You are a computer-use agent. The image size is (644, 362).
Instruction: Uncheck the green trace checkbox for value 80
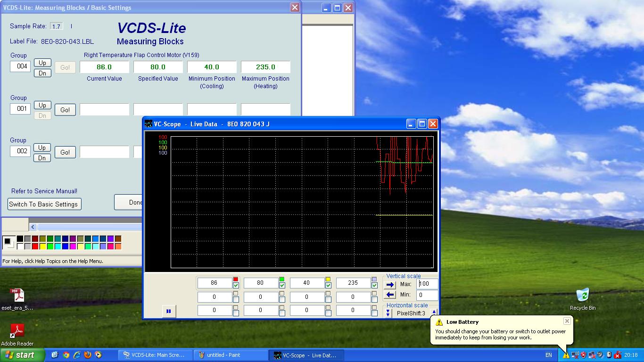pyautogui.click(x=282, y=285)
